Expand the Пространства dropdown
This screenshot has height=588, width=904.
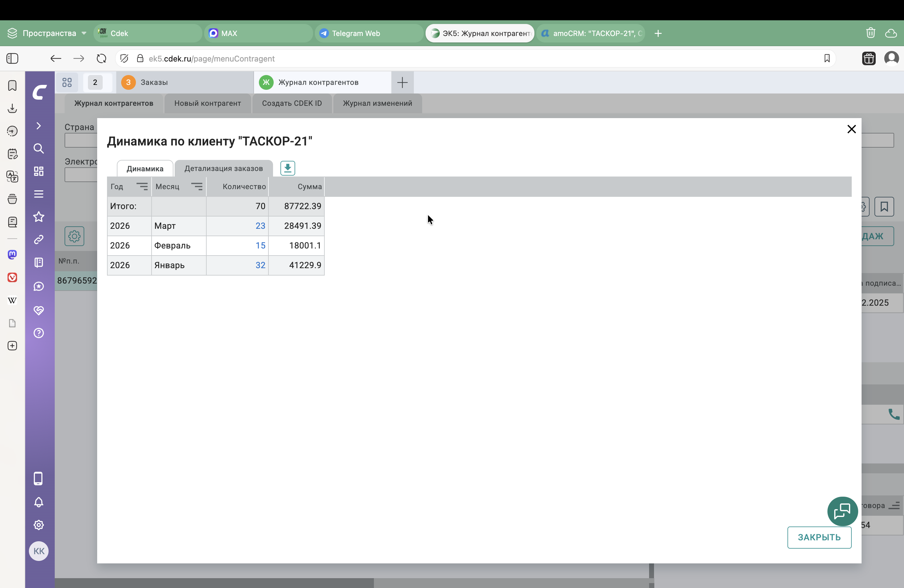(x=84, y=34)
